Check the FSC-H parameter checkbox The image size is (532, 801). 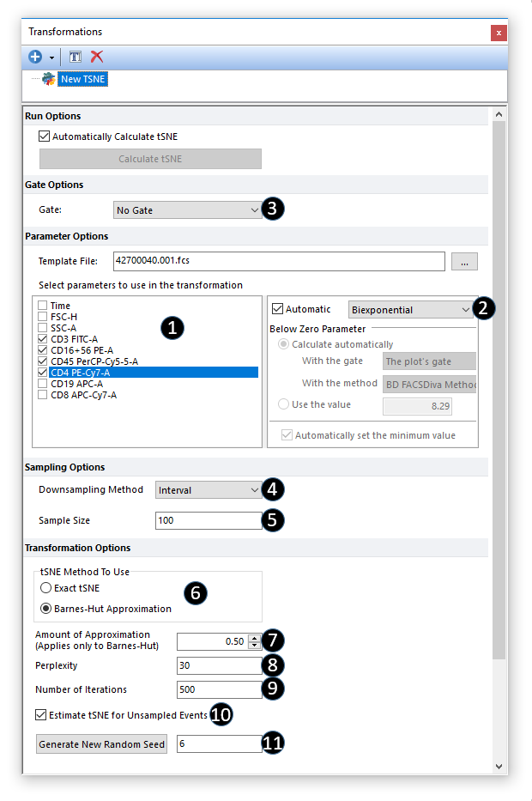click(43, 317)
